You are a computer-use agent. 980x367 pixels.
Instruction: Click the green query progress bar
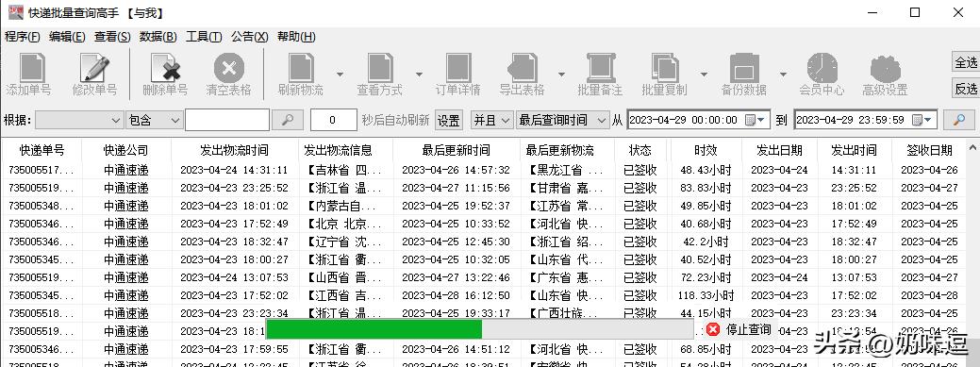pyautogui.click(x=479, y=329)
